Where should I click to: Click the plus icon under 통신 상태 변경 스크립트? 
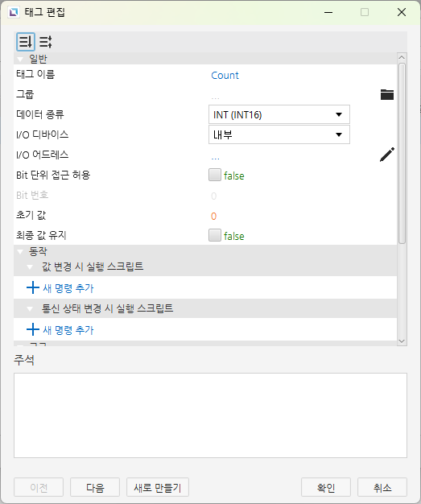(32, 329)
